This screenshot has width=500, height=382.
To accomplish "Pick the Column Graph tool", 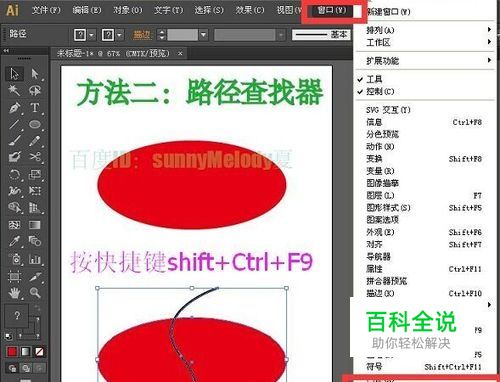I will click(x=35, y=259).
